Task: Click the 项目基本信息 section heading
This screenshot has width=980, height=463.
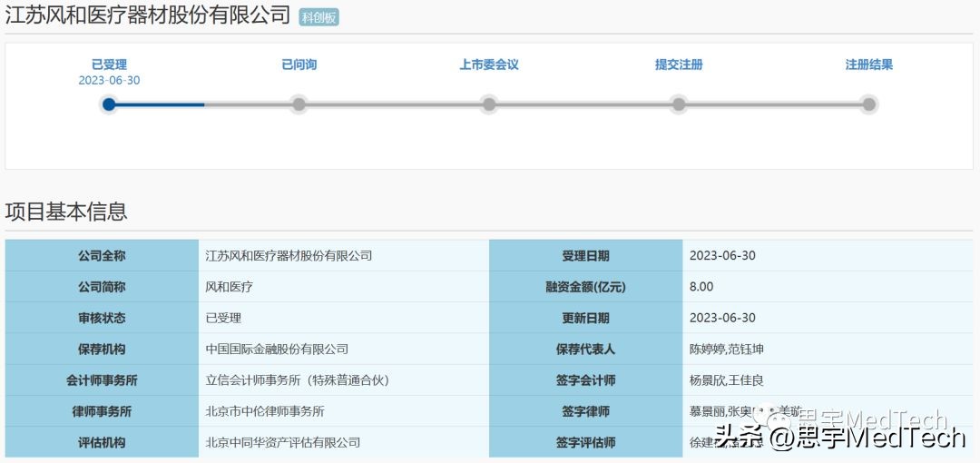Action: (66, 212)
